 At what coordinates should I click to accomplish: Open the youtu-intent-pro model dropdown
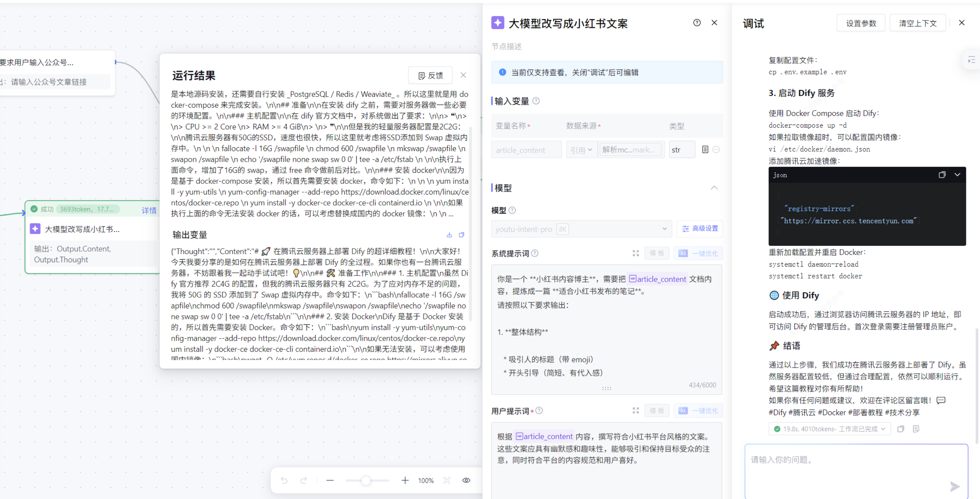pyautogui.click(x=581, y=229)
